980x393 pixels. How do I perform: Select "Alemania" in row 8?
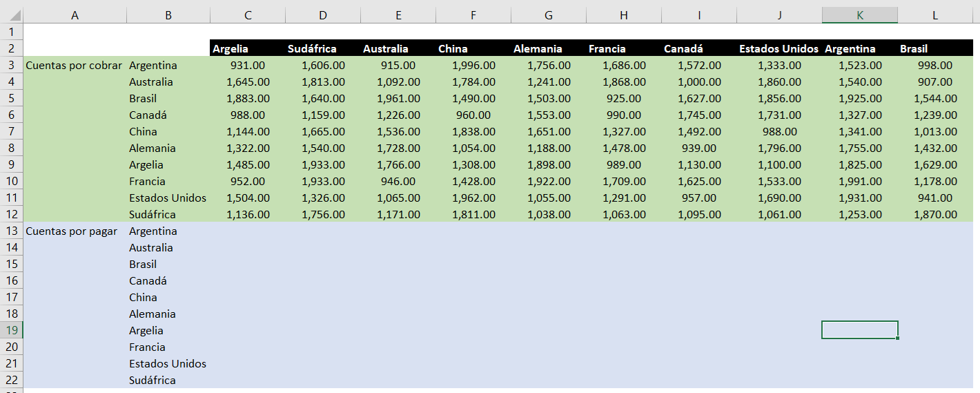[x=168, y=148]
